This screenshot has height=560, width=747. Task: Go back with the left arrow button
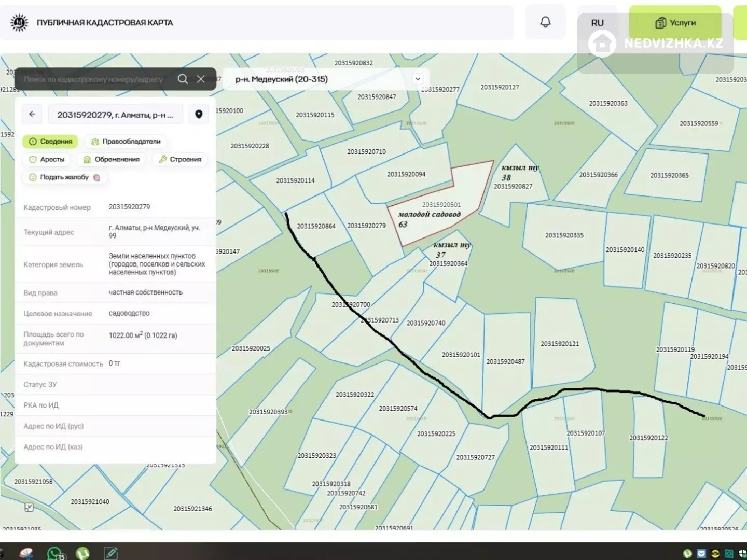pos(32,114)
